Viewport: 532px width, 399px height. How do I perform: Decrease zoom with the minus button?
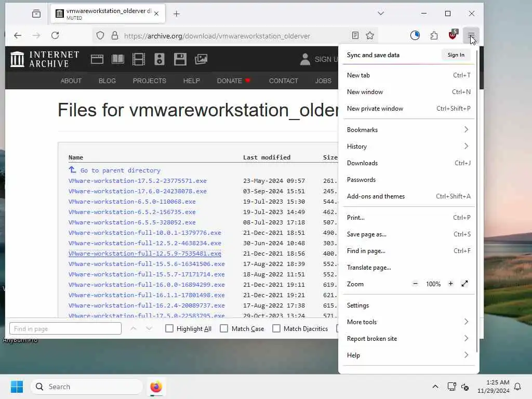415,284
